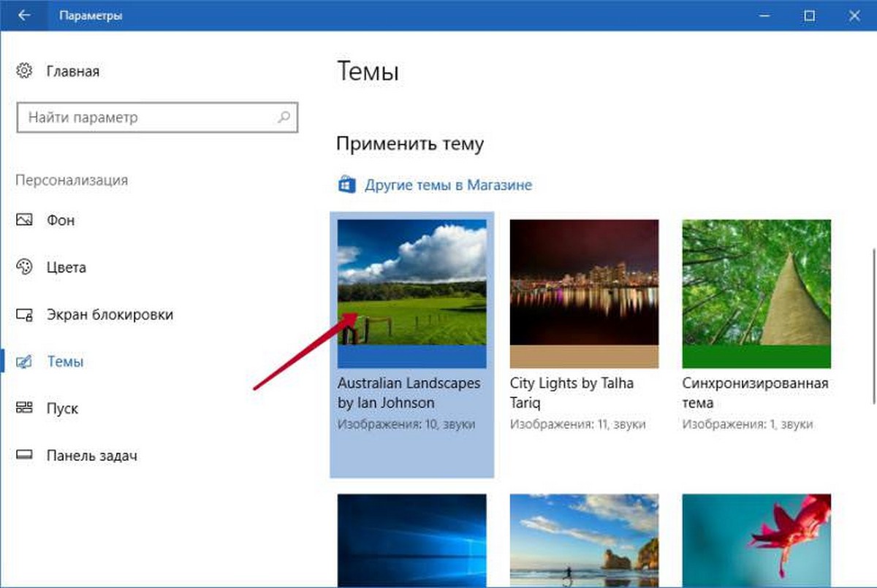Maximize the Параметры window
This screenshot has width=877, height=588.
pyautogui.click(x=809, y=15)
